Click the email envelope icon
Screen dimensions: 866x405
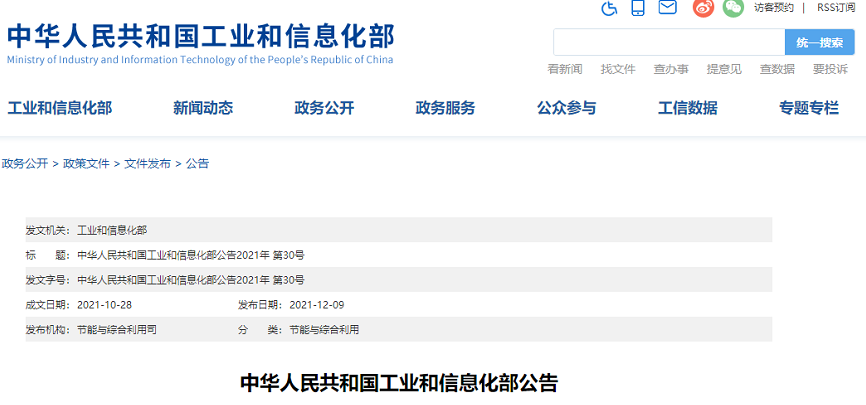[668, 7]
